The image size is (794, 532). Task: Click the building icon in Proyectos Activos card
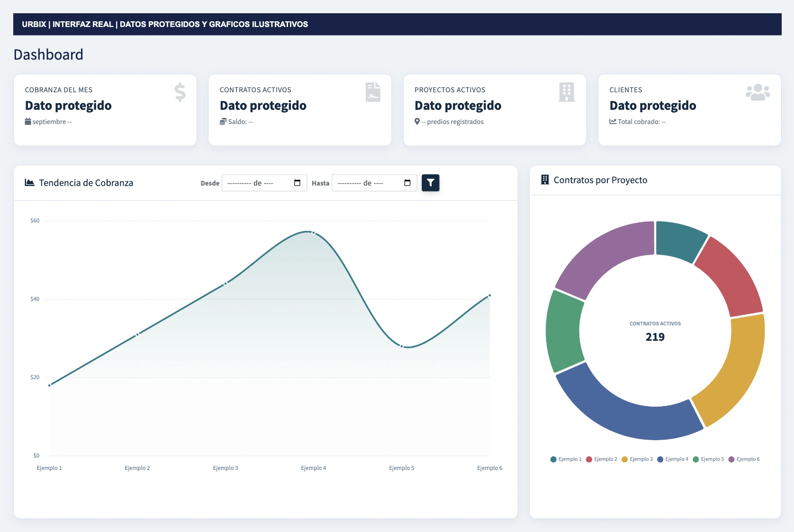567,92
